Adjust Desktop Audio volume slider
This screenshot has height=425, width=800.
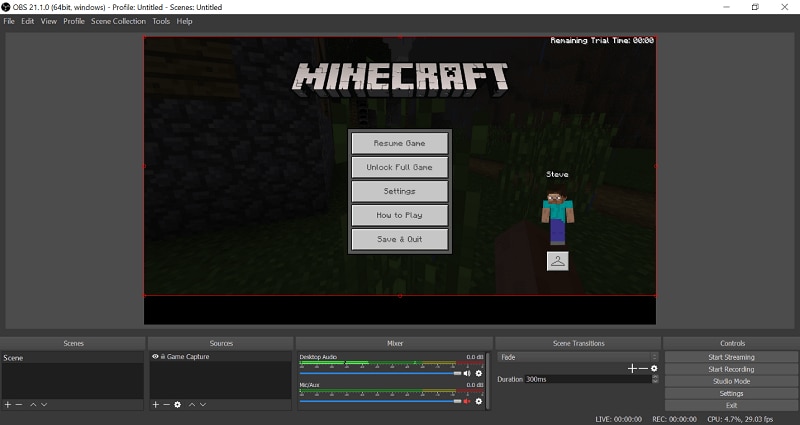(x=380, y=373)
